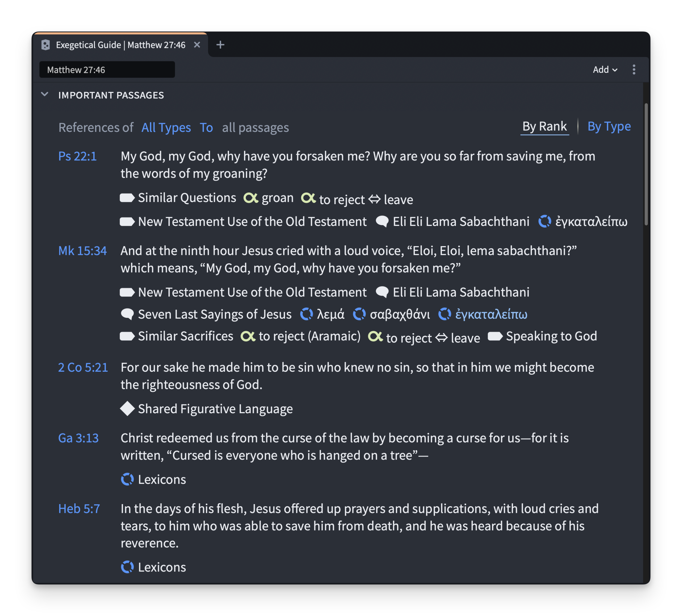The width and height of the screenshot is (682, 616).
Task: Toggle the To direction filter
Action: [x=206, y=128]
